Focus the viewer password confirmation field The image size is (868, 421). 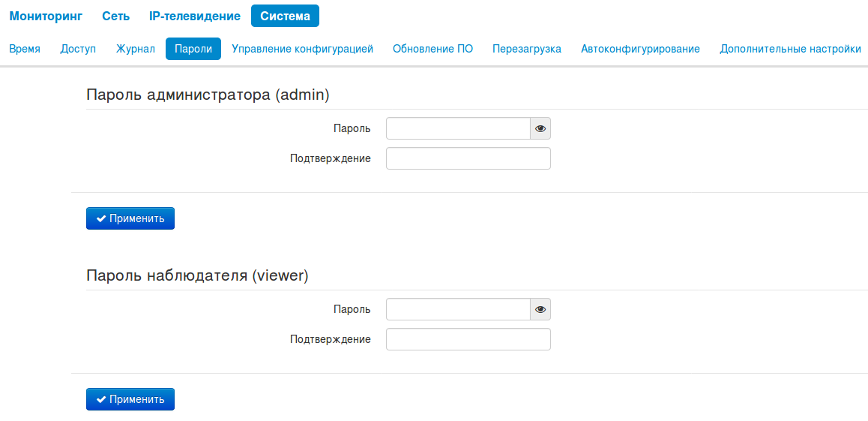click(x=468, y=339)
